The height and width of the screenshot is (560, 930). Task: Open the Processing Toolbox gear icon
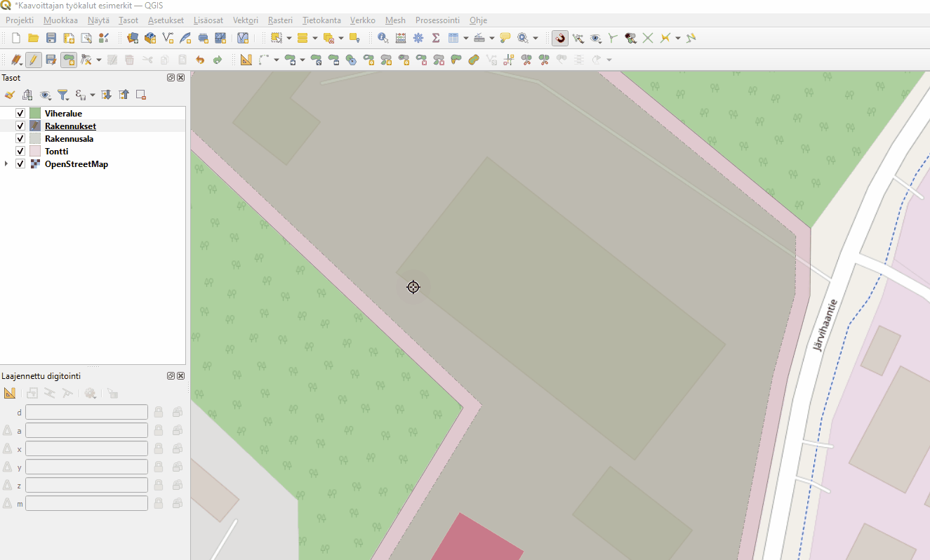click(418, 38)
